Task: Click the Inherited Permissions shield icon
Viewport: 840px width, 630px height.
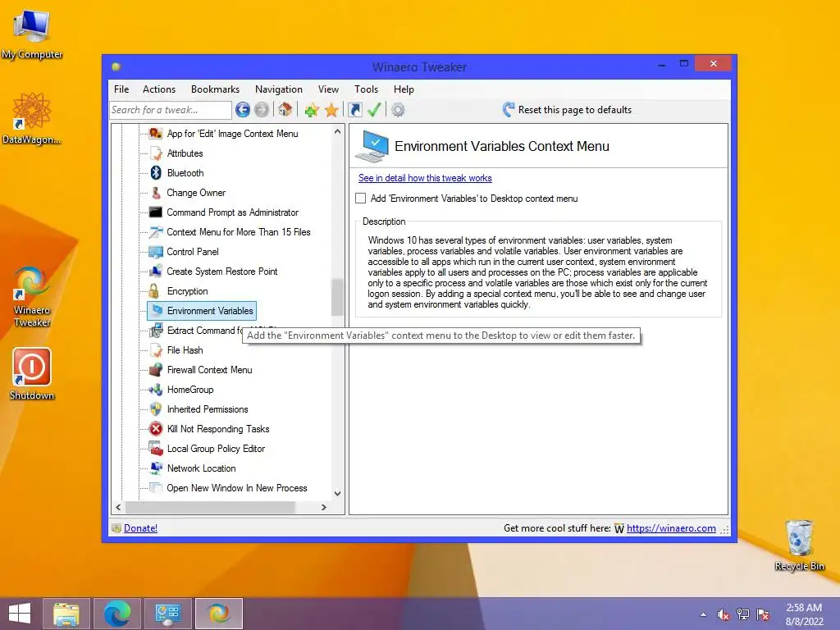Action: coord(156,409)
